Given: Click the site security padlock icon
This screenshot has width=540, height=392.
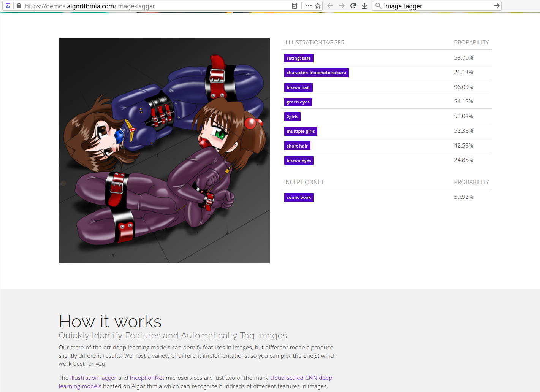Looking at the screenshot, I should tap(19, 6).
